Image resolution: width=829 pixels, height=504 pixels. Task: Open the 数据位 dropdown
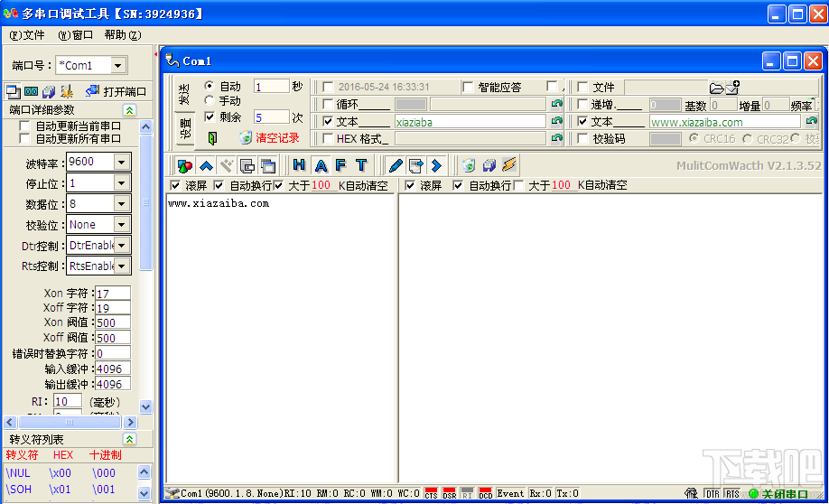pyautogui.click(x=122, y=203)
